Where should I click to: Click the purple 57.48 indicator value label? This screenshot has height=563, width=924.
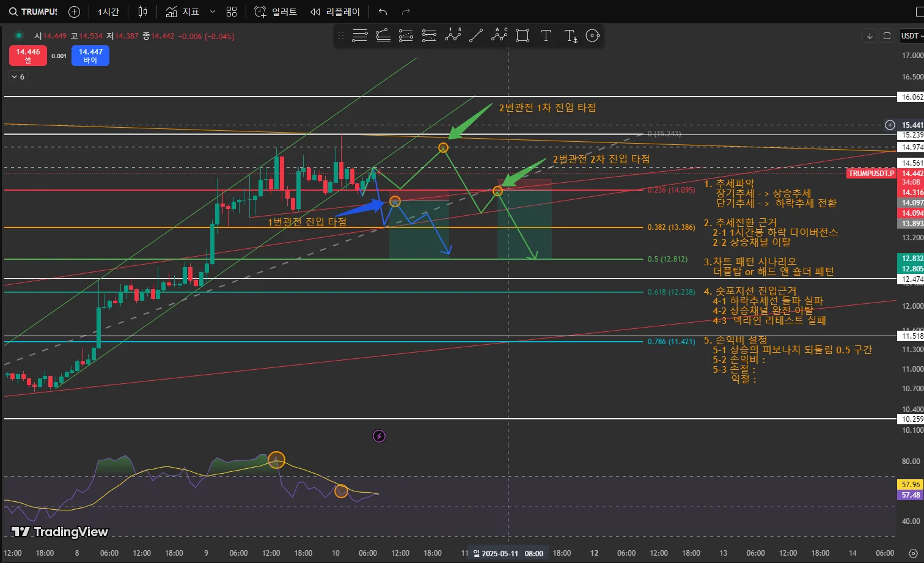pos(911,495)
